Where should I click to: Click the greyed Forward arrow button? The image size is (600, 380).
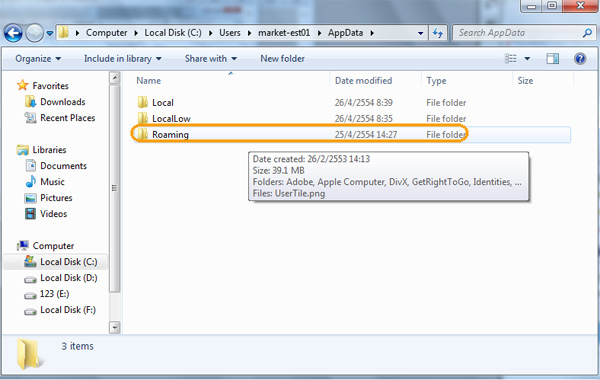click(x=34, y=33)
